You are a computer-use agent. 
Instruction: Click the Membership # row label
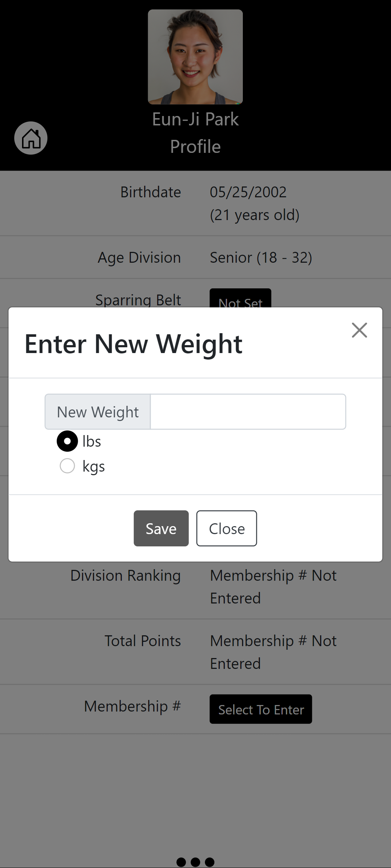(x=132, y=706)
